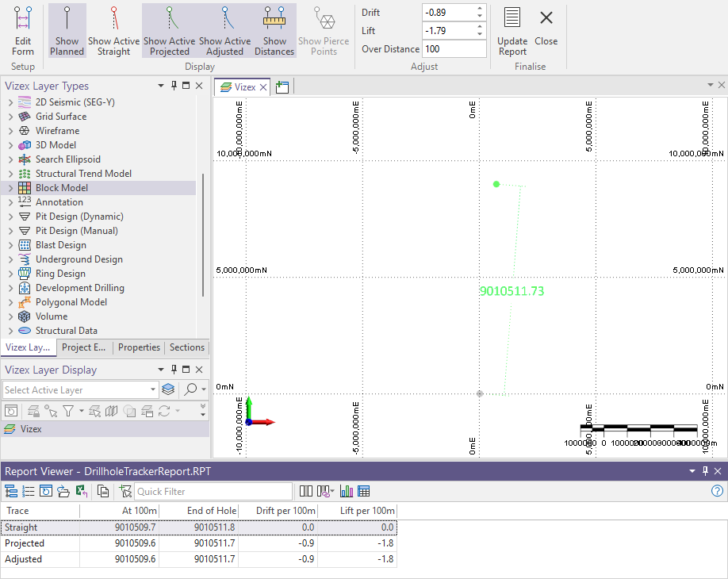Open the Select Active Layer dropdown
This screenshot has height=579, width=728.
153,389
